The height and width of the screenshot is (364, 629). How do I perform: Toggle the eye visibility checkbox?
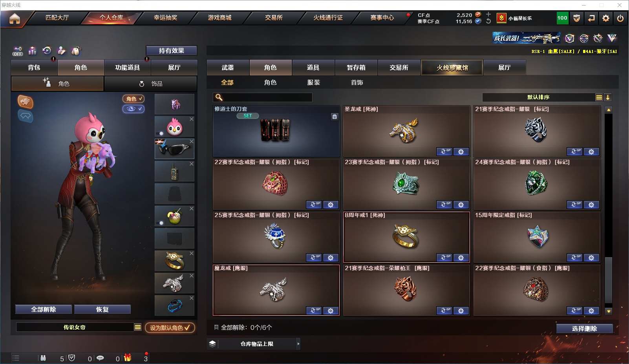[133, 109]
